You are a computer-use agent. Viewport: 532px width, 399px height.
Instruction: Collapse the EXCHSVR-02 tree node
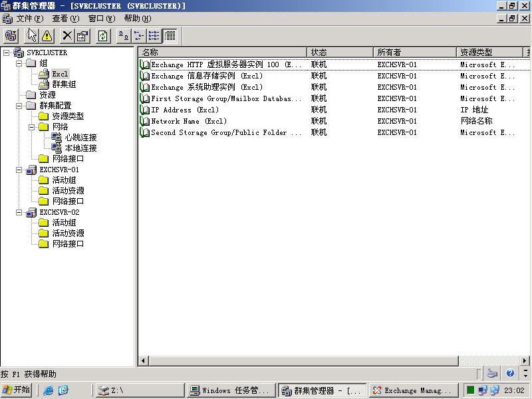point(19,212)
